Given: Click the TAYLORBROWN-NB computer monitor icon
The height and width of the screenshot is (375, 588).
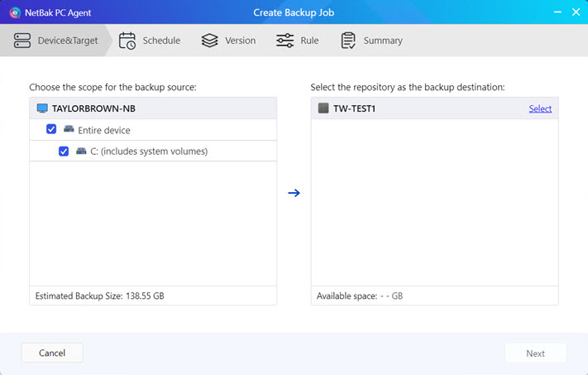Looking at the screenshot, I should pos(42,108).
